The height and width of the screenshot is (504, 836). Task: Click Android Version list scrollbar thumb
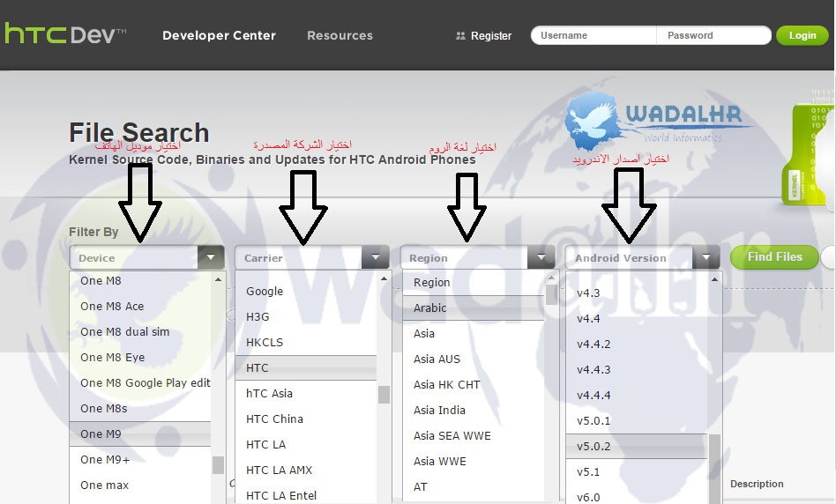coord(714,469)
